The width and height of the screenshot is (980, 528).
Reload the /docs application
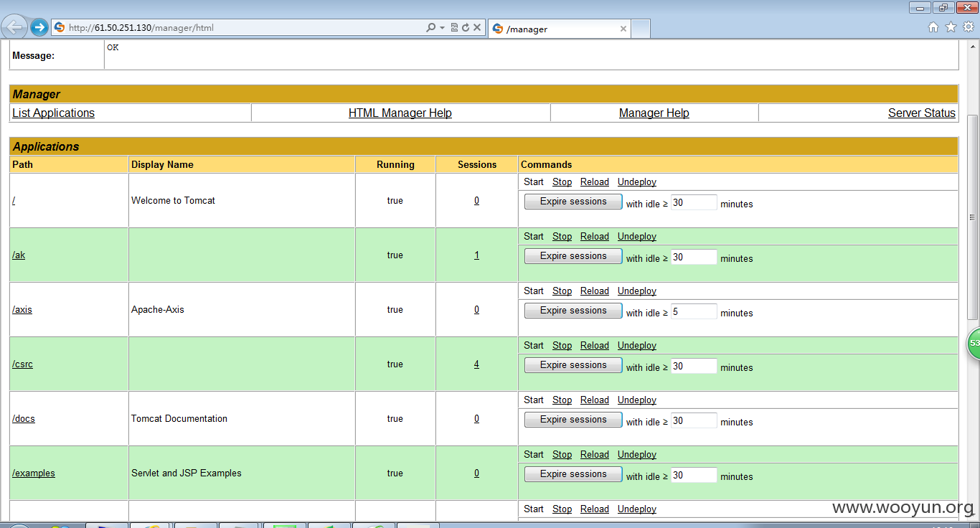click(x=595, y=400)
